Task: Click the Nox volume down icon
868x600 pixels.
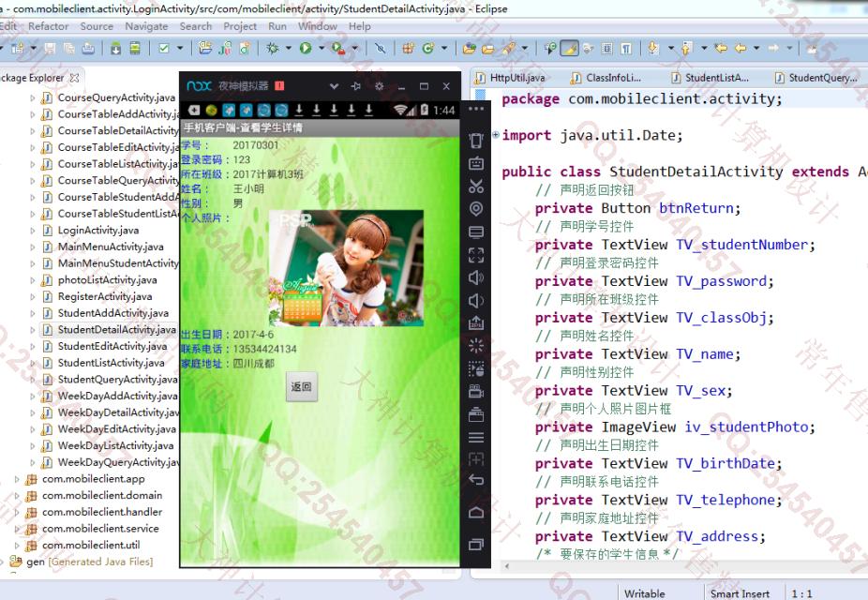Action: 476,301
